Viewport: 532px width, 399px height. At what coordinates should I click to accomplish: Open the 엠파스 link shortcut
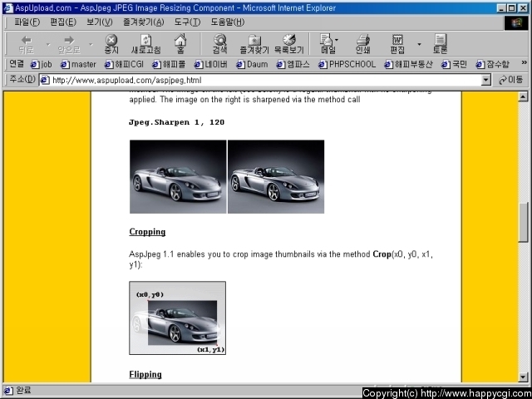pyautogui.click(x=293, y=64)
